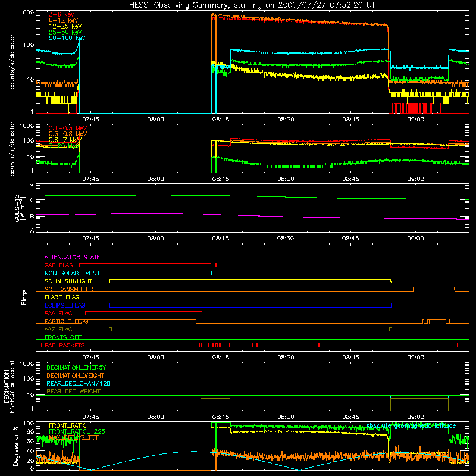The height and width of the screenshot is (476, 476).
Task: Click the DECIMATION_WEIGHT legend label
Action: (x=76, y=376)
